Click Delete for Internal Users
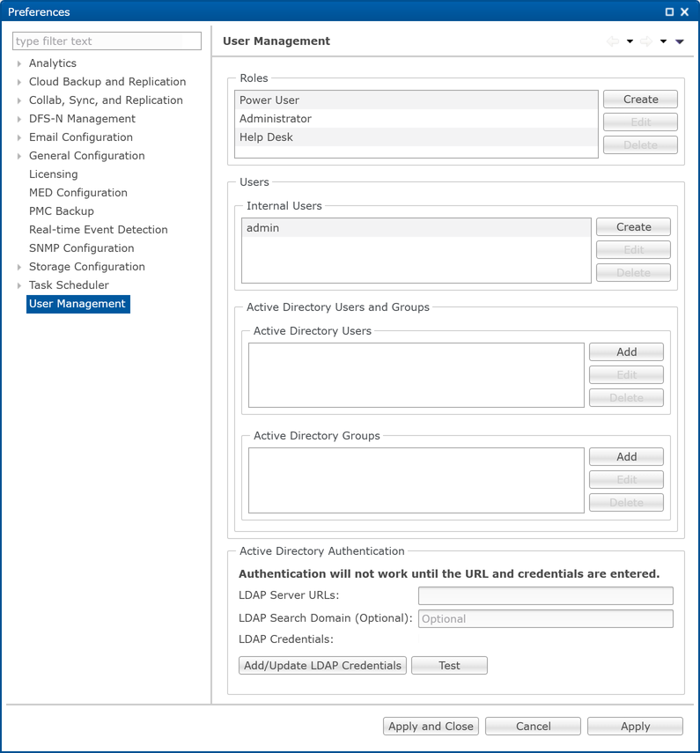 coord(633,273)
